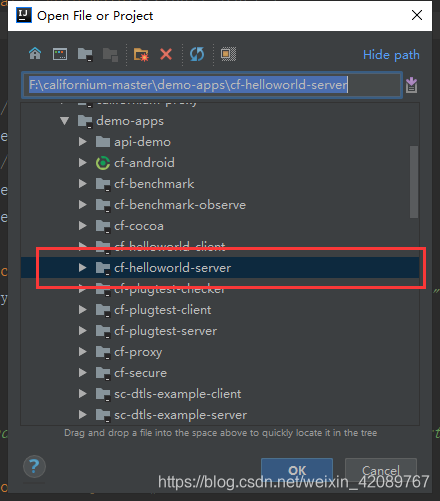440x501 pixels.
Task: Expand the api-demo folder
Action: (83, 142)
